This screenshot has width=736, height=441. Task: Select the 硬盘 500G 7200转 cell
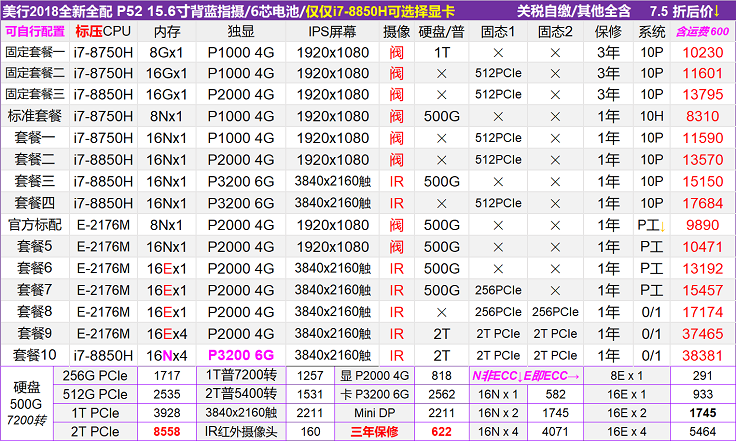pos(27,403)
